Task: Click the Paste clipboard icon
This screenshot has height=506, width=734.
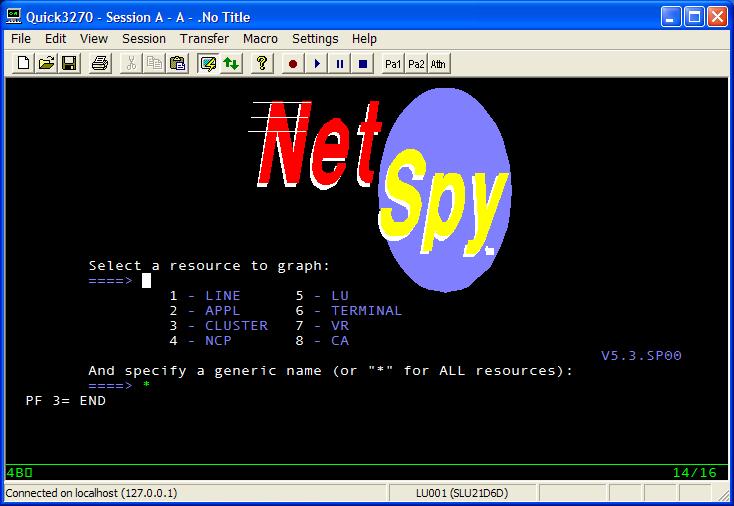Action: (x=177, y=63)
